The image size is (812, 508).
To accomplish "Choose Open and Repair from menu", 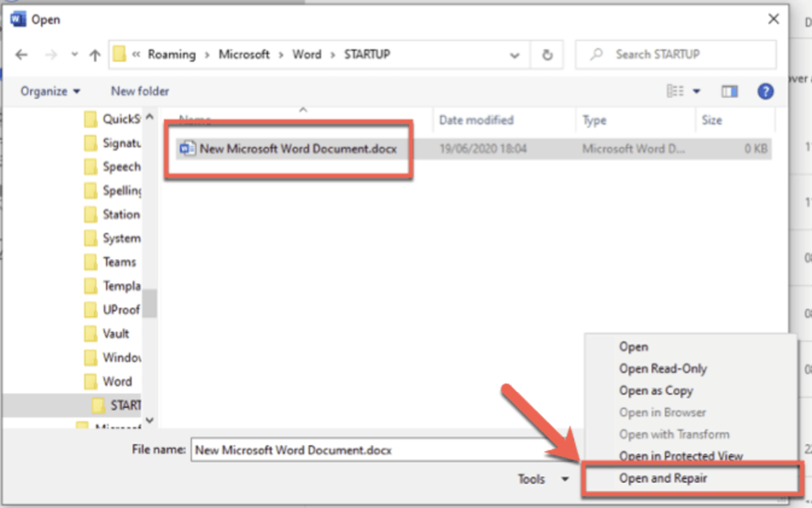I will (x=663, y=478).
